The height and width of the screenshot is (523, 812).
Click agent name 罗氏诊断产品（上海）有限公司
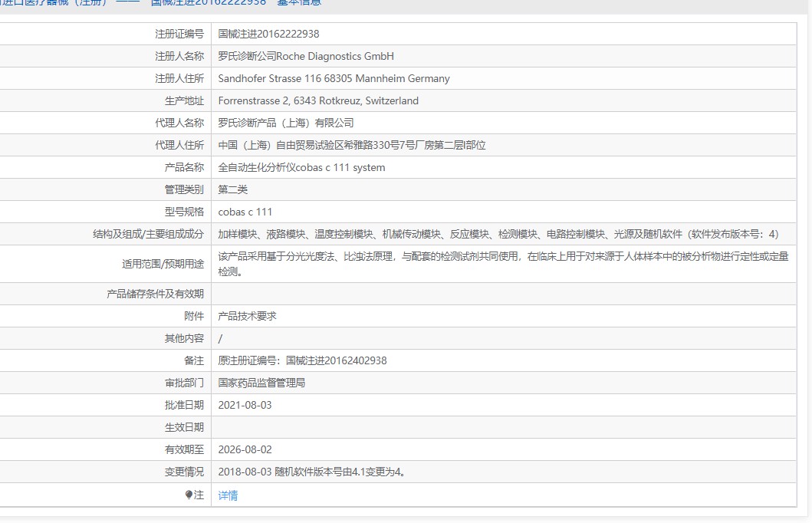click(286, 123)
